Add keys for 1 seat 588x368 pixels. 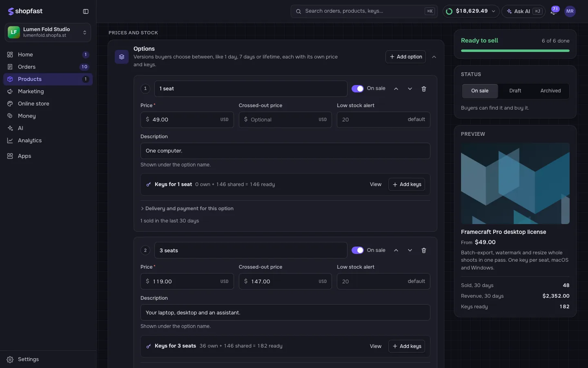(407, 184)
